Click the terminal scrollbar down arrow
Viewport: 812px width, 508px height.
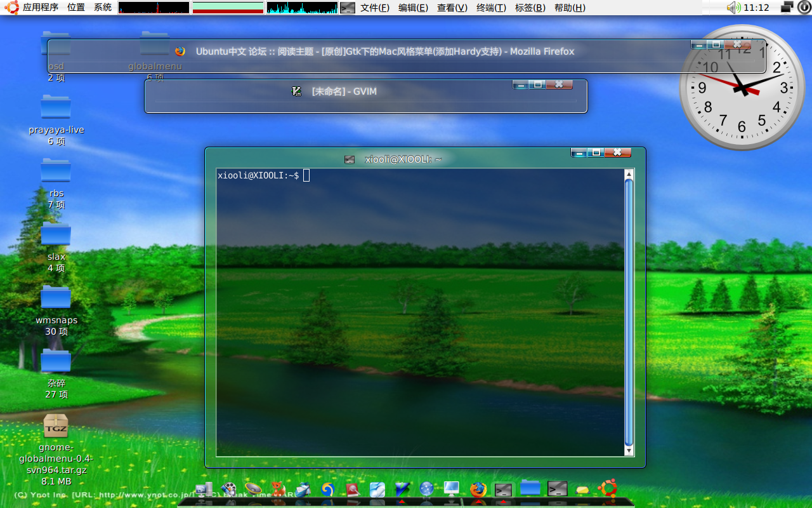pyautogui.click(x=629, y=451)
